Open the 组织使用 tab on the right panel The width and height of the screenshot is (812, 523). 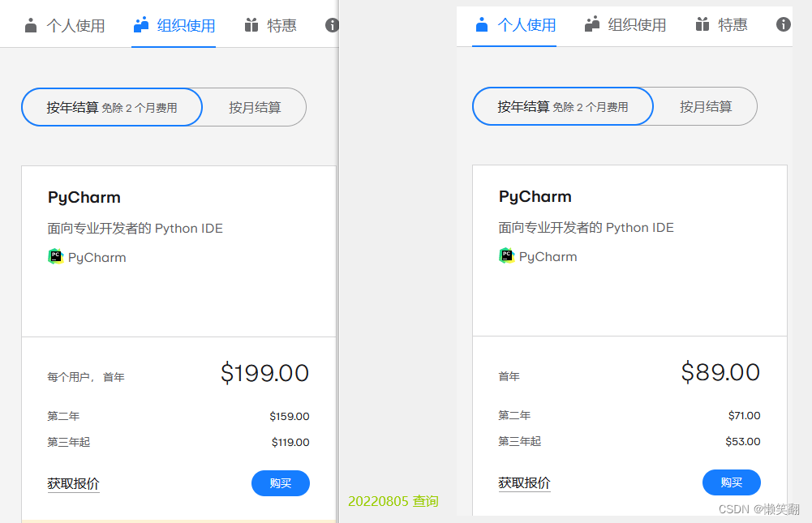636,24
